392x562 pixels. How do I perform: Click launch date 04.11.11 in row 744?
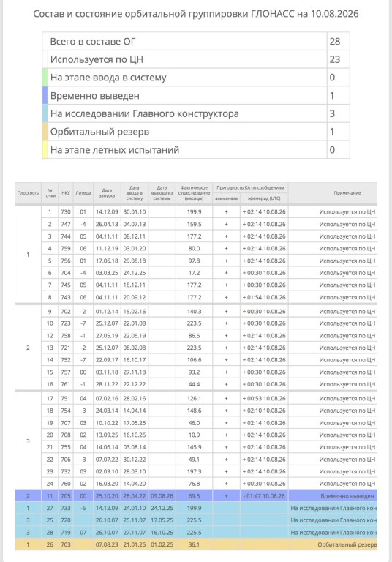(x=107, y=236)
